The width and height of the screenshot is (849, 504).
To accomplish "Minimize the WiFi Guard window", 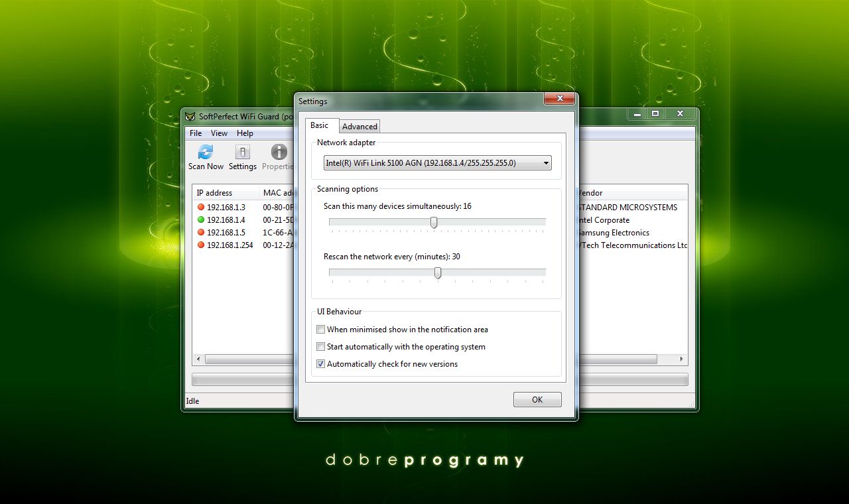I will tap(637, 114).
